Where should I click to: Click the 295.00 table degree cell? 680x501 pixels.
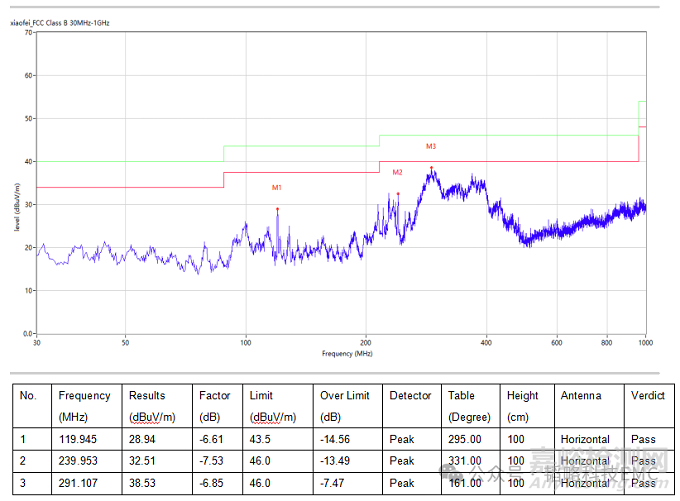(464, 437)
